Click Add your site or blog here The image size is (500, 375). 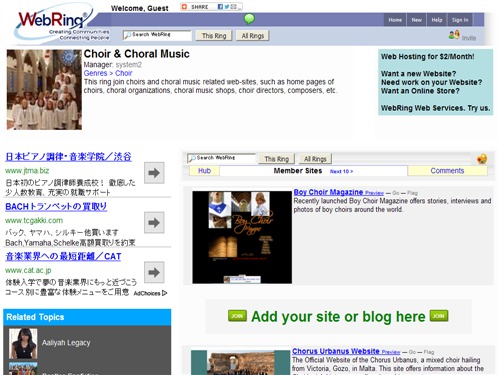(x=338, y=316)
